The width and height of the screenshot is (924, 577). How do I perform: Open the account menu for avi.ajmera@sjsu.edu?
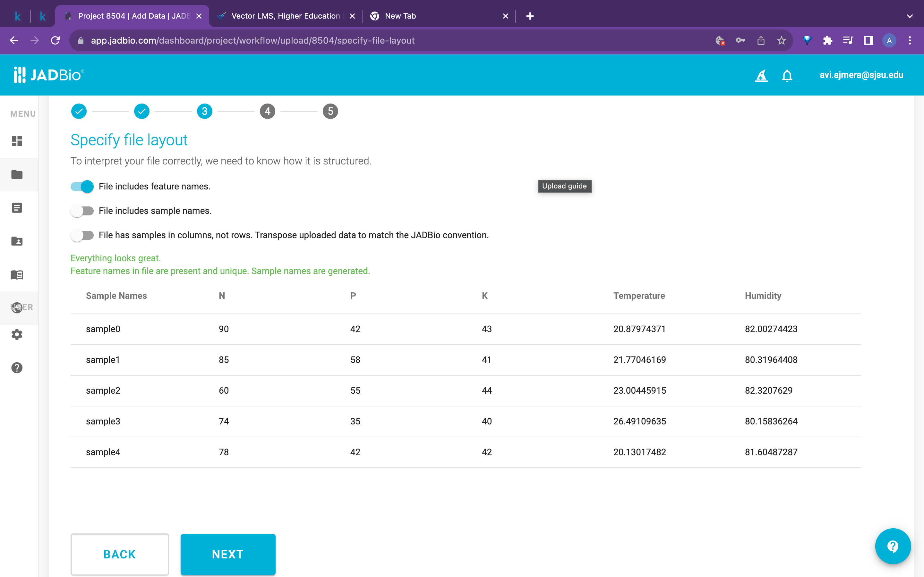point(861,75)
